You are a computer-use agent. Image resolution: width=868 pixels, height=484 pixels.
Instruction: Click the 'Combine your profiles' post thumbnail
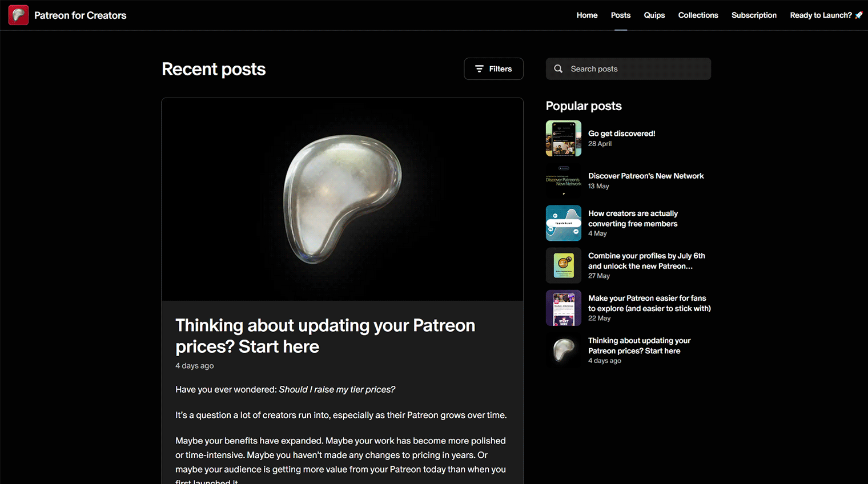(x=564, y=265)
